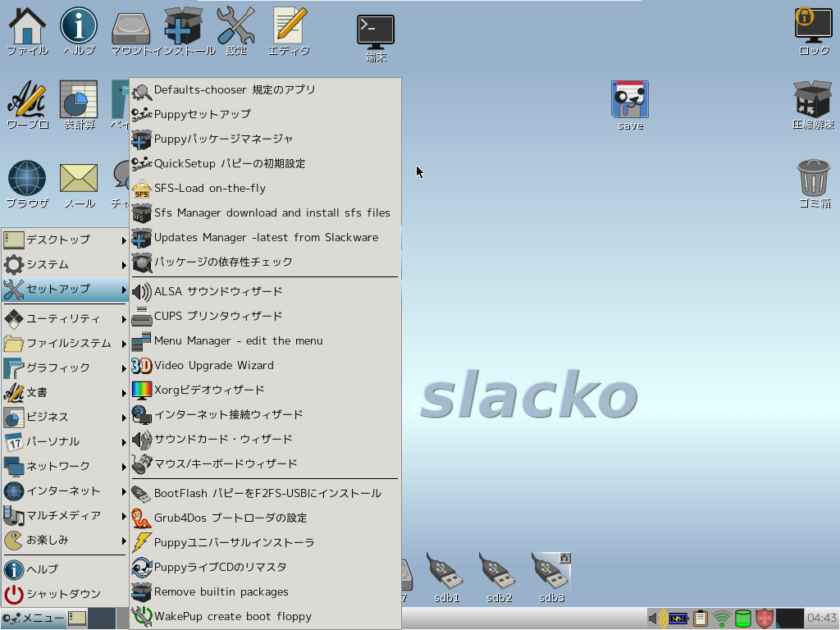Open BootFlash F2FS-USB installer entry
Image resolution: width=840 pixels, height=630 pixels.
tap(265, 493)
